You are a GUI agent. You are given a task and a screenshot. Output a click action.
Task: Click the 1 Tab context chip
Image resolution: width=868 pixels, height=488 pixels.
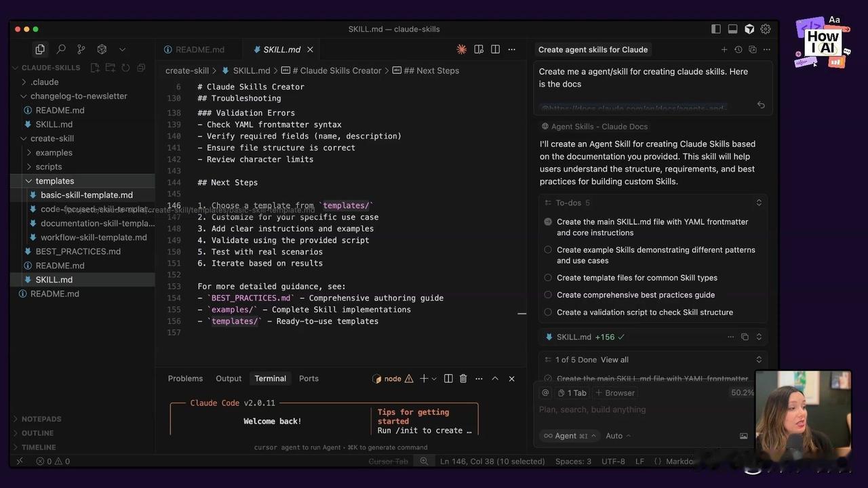[572, 393]
